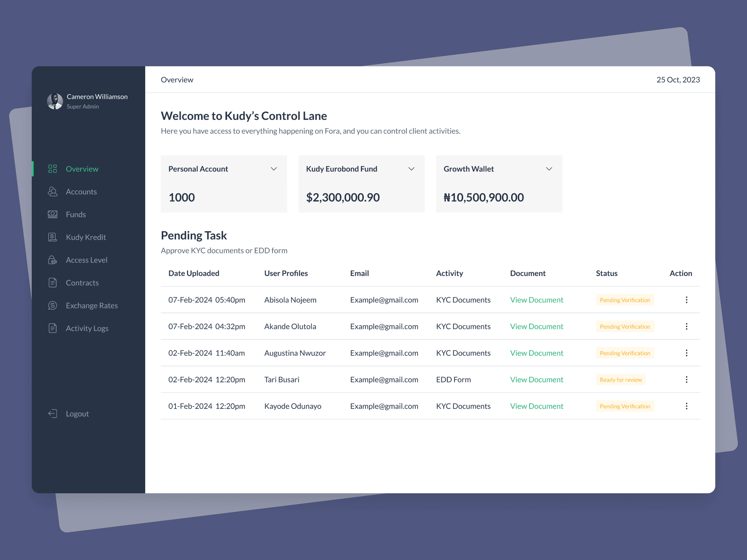Go to Activity Logs menu item
This screenshot has height=560, width=747.
pyautogui.click(x=87, y=328)
